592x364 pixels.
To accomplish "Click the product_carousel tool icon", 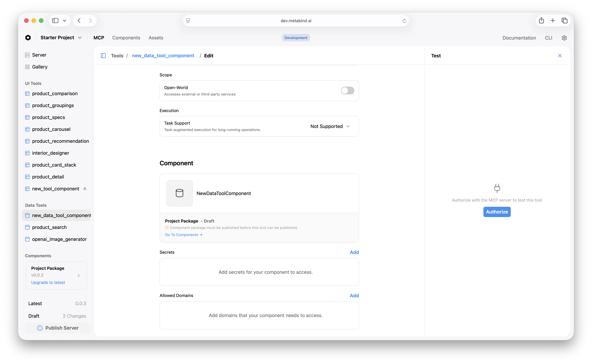I will pos(27,129).
